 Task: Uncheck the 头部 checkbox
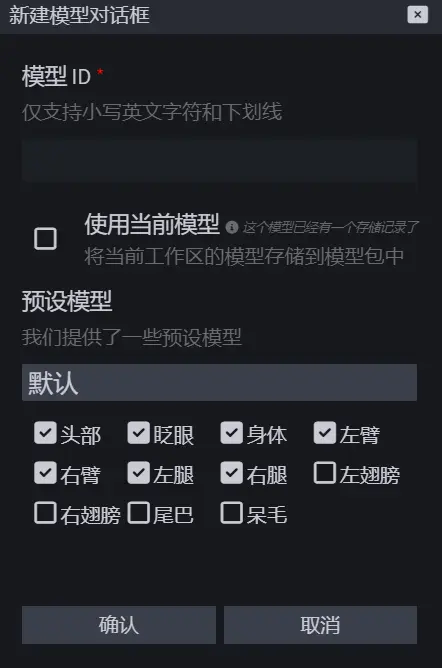tap(45, 433)
